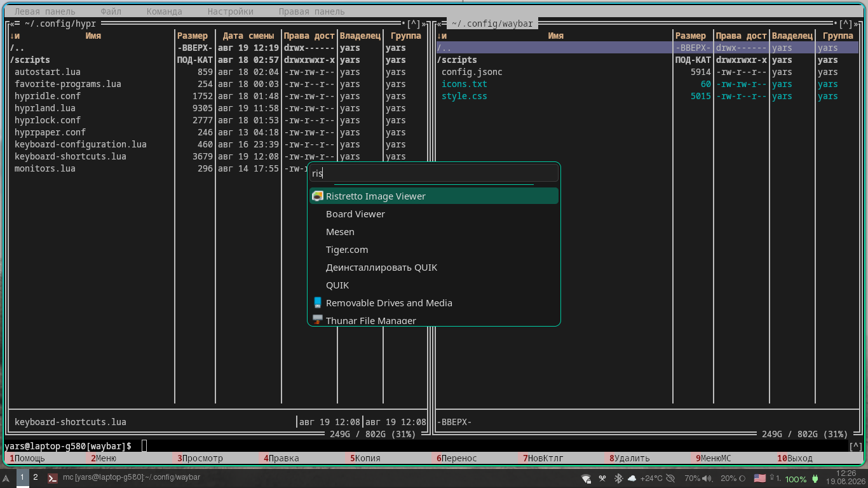Screen dimensions: 868x488
Task: Click the Ristretto Image Viewer icon
Action: [x=318, y=196]
